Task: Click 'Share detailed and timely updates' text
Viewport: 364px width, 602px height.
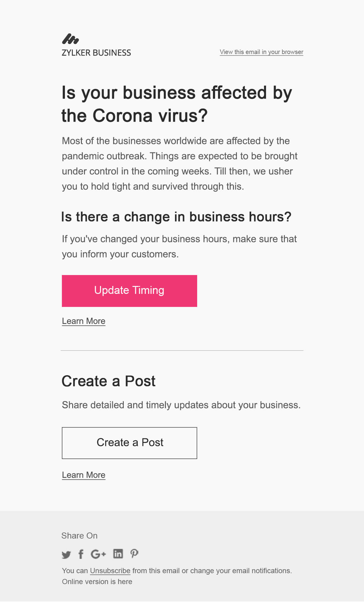Action: [181, 405]
